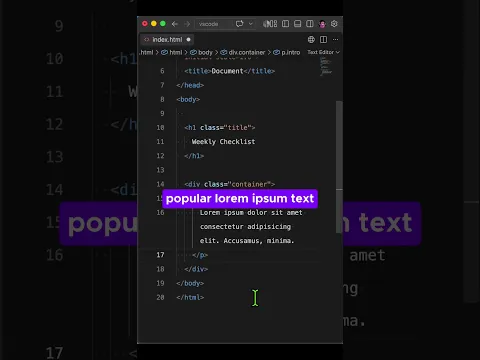Go back with the navigation back arrow

175,24
